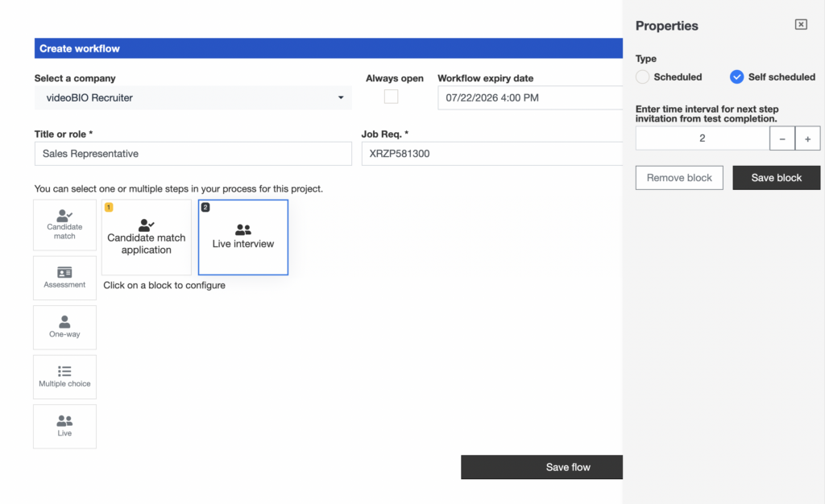Screen dimensions: 825x504
Task: Choose the Scheduled type radio option
Action: click(x=642, y=76)
